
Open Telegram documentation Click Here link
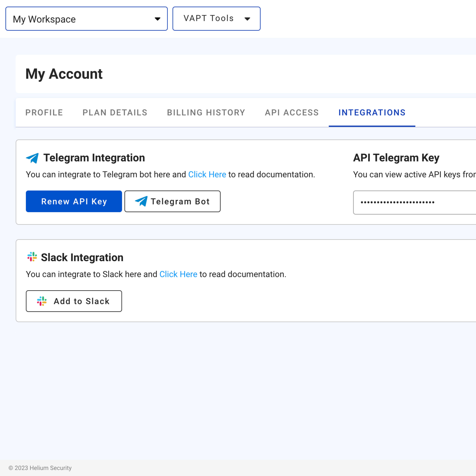207,174
